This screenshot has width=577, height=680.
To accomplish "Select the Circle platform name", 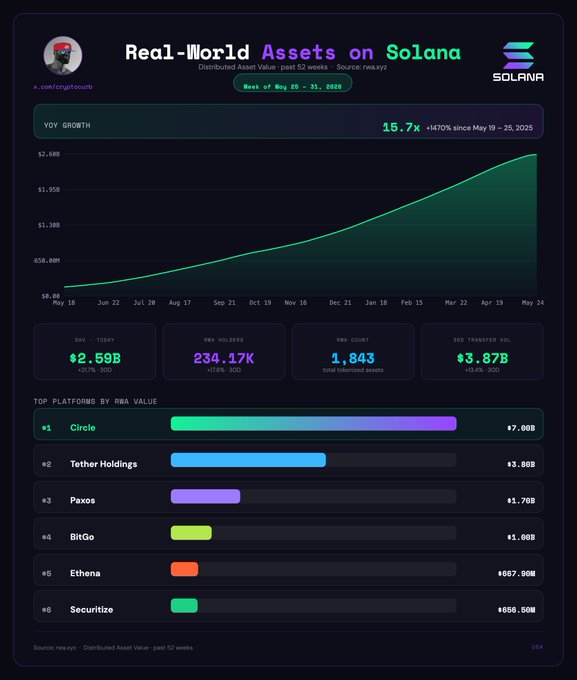I will (82, 428).
